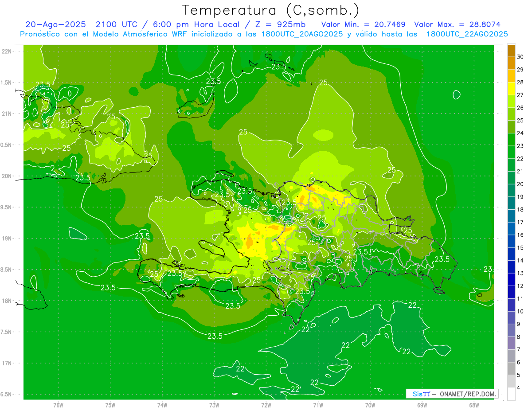Click the colorbar scale label 26
Image resolution: width=532 pixels, height=411 pixels.
(520, 108)
